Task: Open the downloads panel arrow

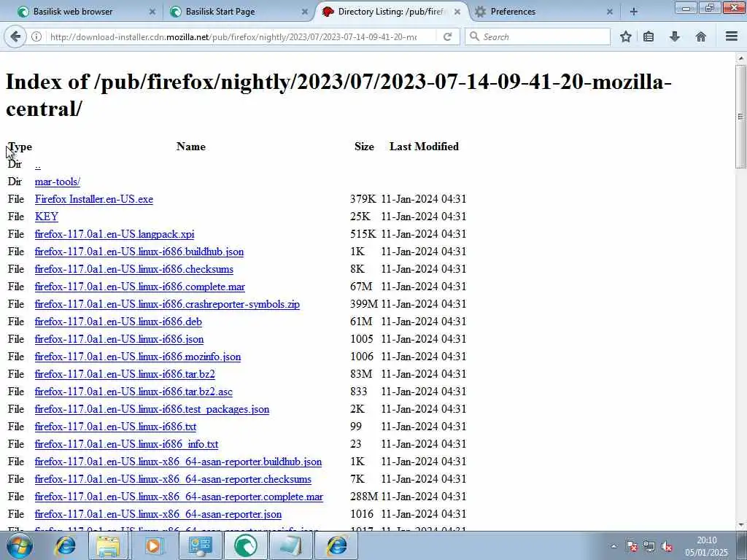Action: pos(675,36)
